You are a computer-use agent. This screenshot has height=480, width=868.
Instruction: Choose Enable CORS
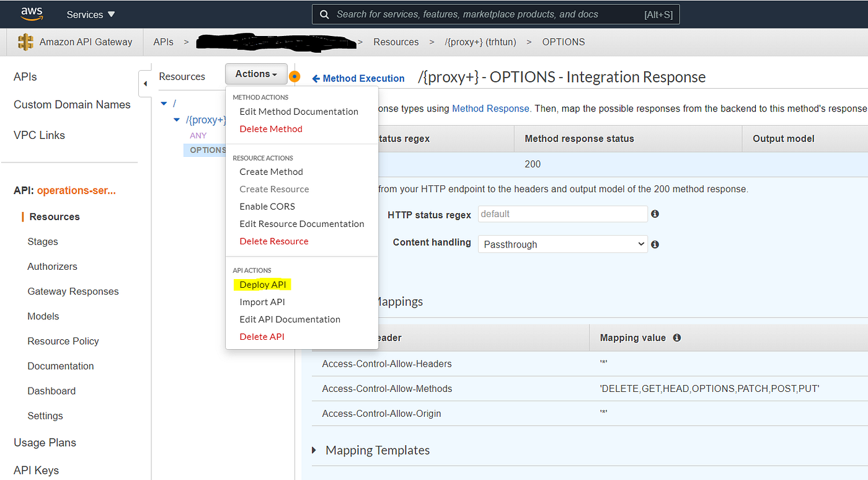coord(267,207)
